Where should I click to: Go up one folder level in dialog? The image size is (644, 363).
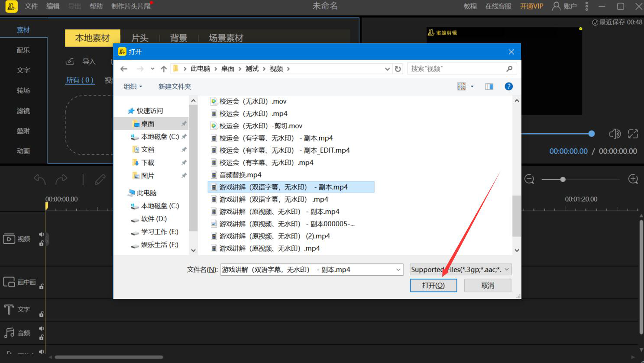coord(164,69)
